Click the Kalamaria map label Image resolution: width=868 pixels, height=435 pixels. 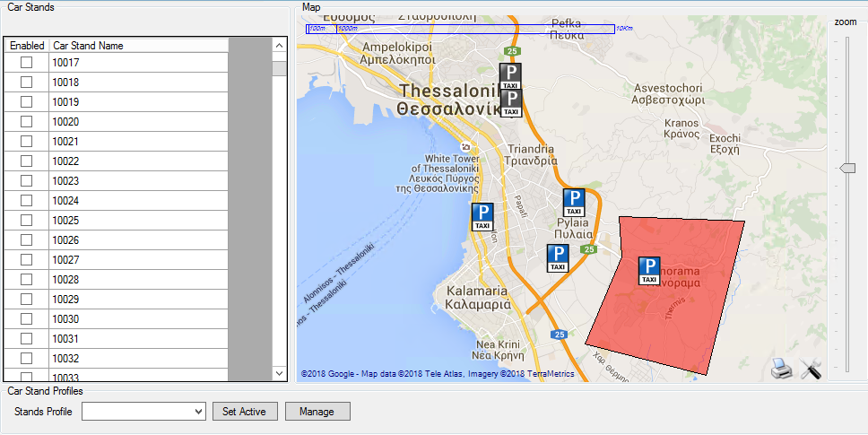(x=477, y=297)
